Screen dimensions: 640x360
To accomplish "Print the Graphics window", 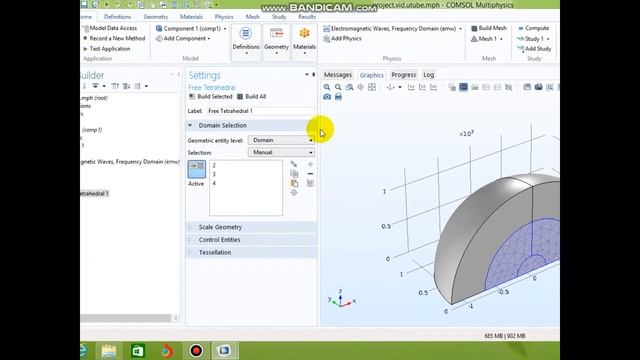I will [x=338, y=97].
